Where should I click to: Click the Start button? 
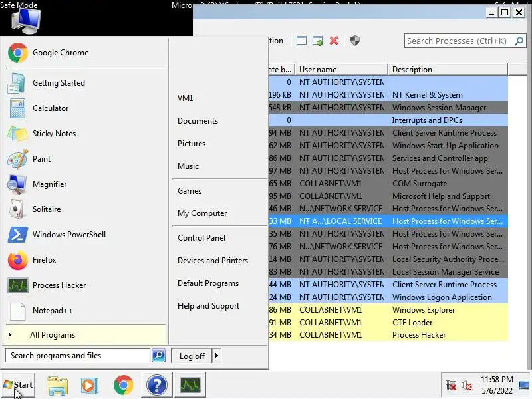pyautogui.click(x=18, y=385)
